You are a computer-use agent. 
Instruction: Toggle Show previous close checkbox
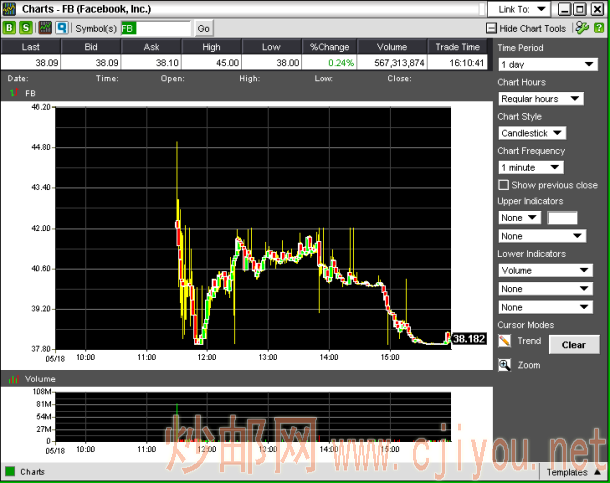point(503,185)
